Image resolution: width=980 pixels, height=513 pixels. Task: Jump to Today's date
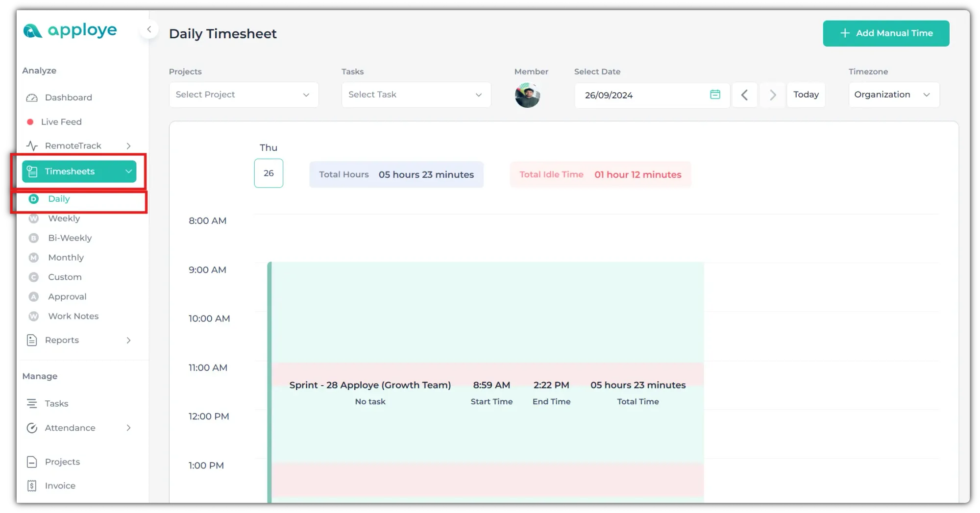point(806,95)
